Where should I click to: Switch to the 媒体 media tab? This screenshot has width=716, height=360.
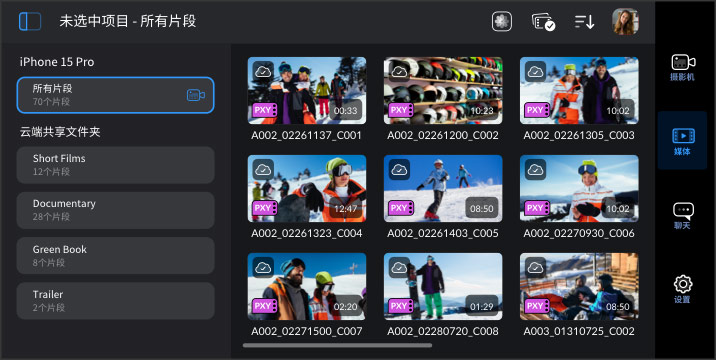pos(683,141)
